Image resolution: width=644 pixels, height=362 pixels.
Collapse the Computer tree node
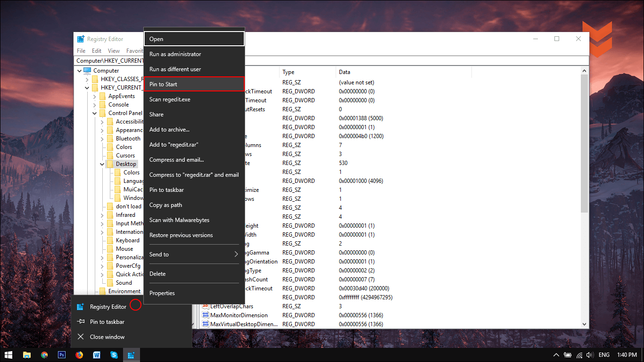coord(80,71)
